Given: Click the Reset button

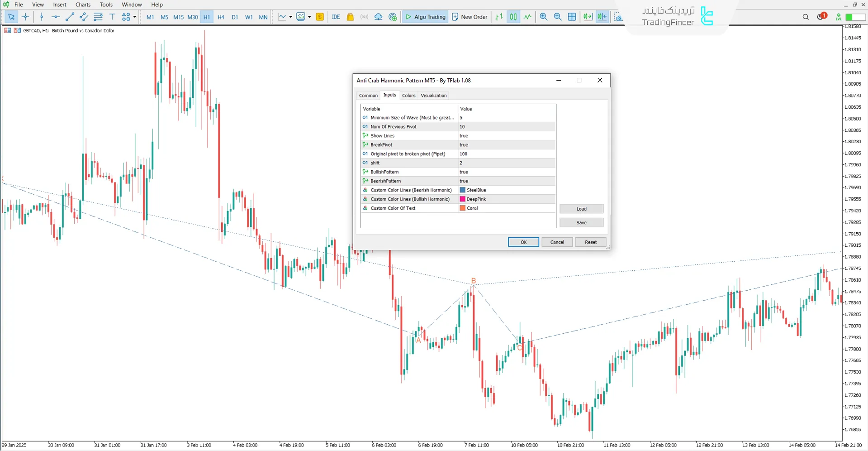Looking at the screenshot, I should (590, 242).
